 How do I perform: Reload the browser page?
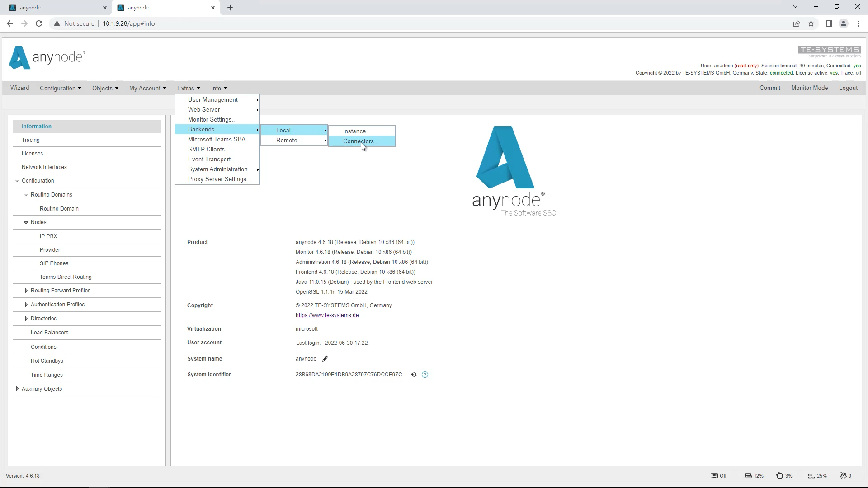click(39, 23)
